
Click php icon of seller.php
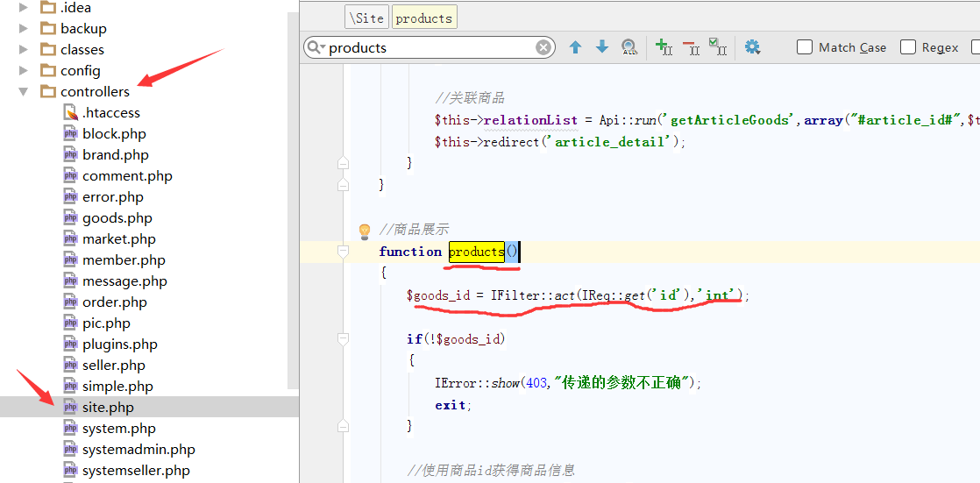click(x=71, y=365)
